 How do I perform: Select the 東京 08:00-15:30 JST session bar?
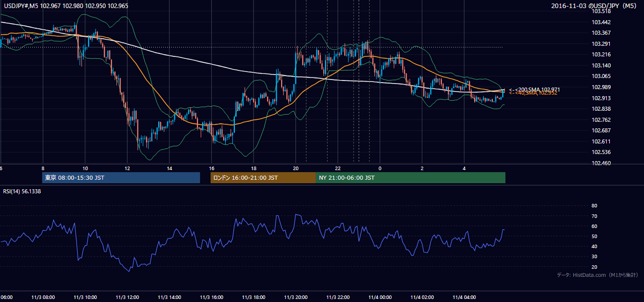click(x=121, y=178)
